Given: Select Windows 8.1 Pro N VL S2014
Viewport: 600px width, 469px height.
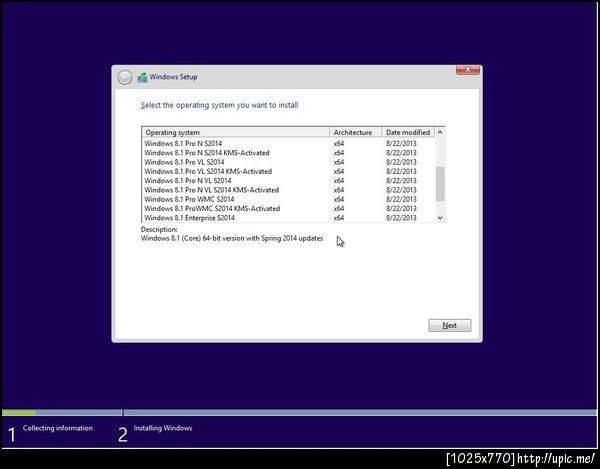Looking at the screenshot, I should [x=289, y=181].
